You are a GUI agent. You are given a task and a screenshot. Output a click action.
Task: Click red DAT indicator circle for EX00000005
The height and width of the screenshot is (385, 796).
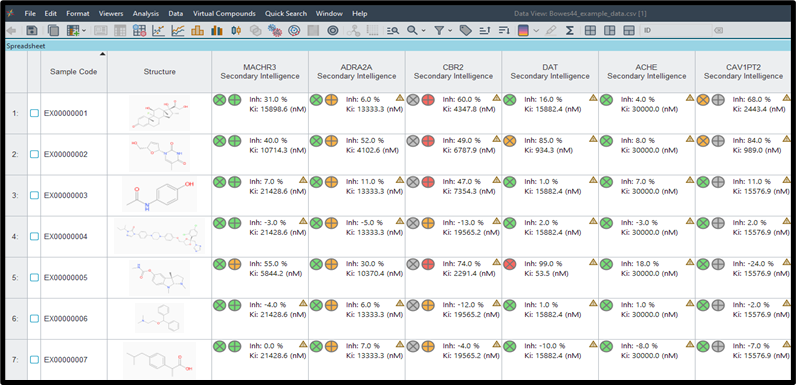click(x=510, y=264)
